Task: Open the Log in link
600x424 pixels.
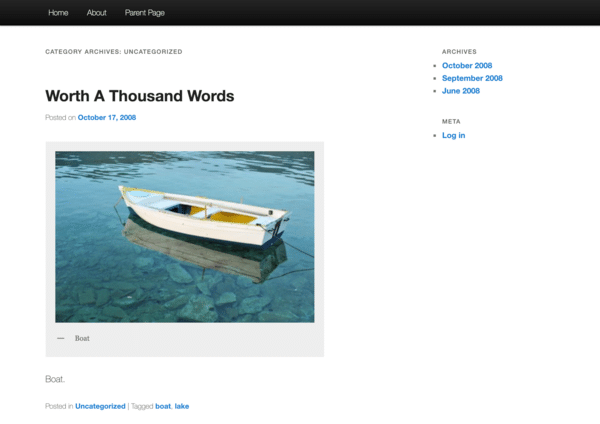Action: [453, 135]
